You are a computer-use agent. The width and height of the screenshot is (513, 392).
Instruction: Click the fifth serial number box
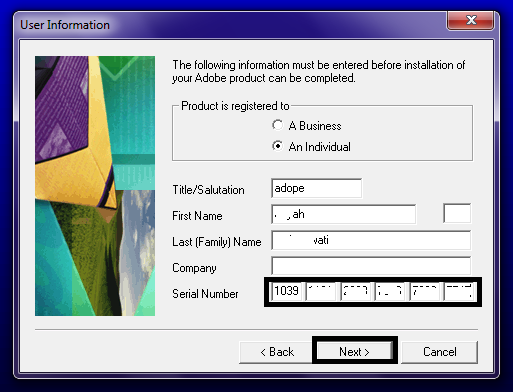click(x=425, y=291)
